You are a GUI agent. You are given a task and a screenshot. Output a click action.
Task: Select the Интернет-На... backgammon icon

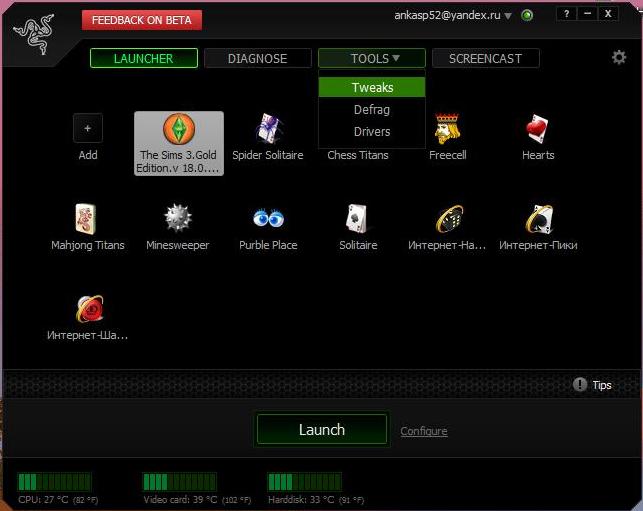[449, 219]
